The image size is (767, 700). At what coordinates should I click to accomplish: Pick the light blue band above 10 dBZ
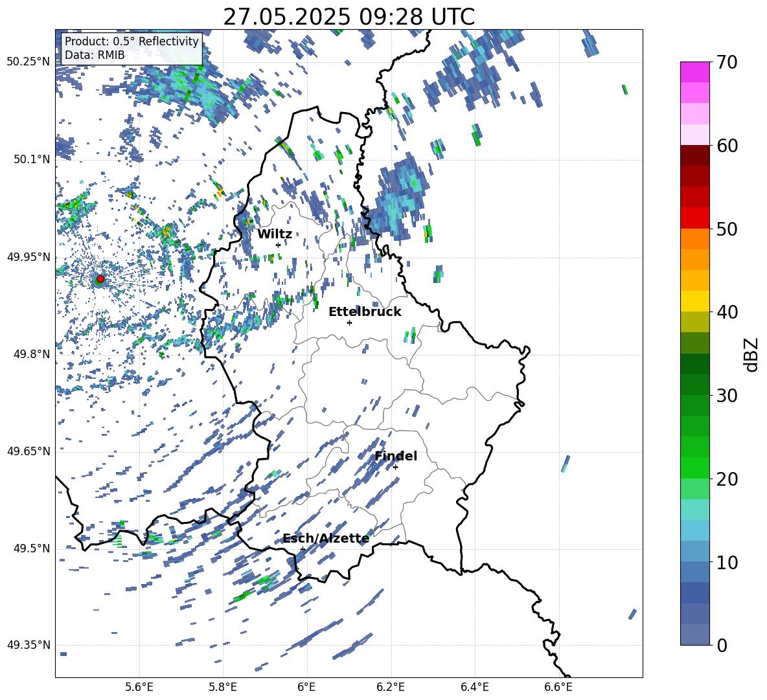[x=695, y=530]
